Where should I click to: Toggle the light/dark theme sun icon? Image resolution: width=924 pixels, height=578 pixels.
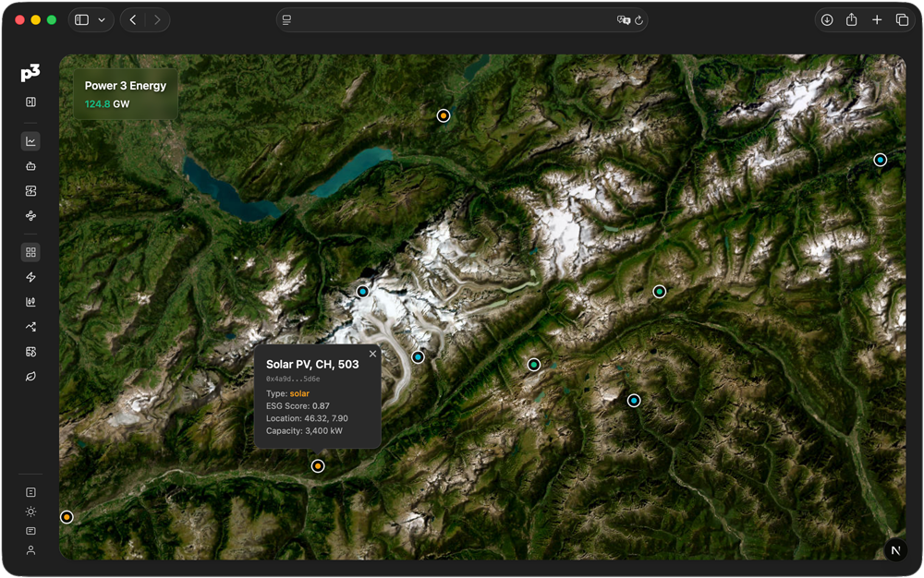(x=30, y=512)
